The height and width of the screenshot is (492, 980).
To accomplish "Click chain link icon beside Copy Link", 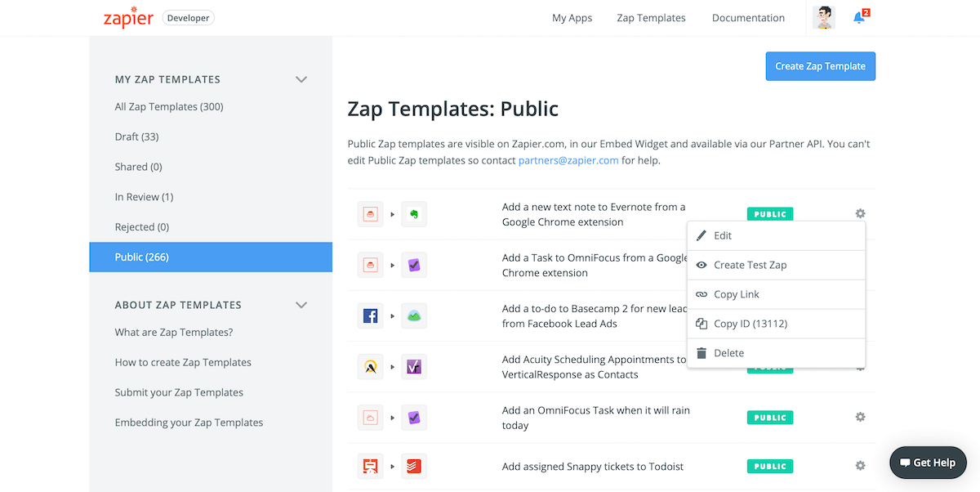I will [x=701, y=294].
